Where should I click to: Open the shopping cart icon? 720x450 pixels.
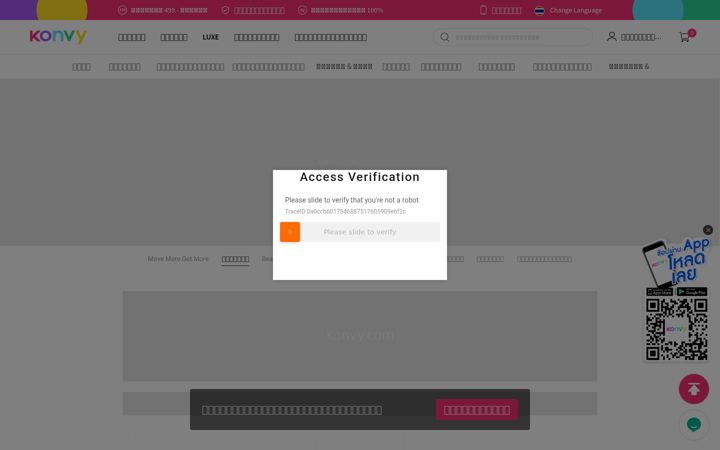click(x=684, y=37)
